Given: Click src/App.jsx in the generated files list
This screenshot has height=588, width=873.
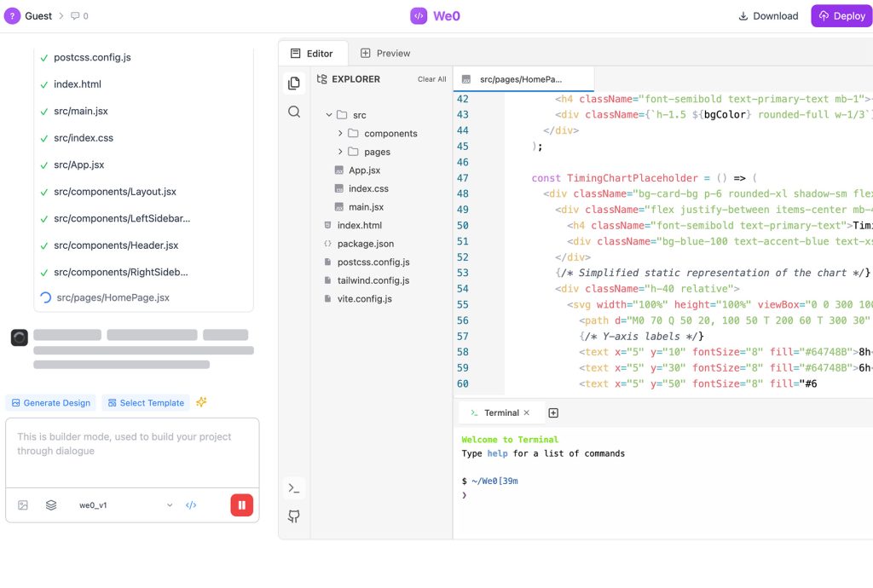Looking at the screenshot, I should (x=79, y=164).
